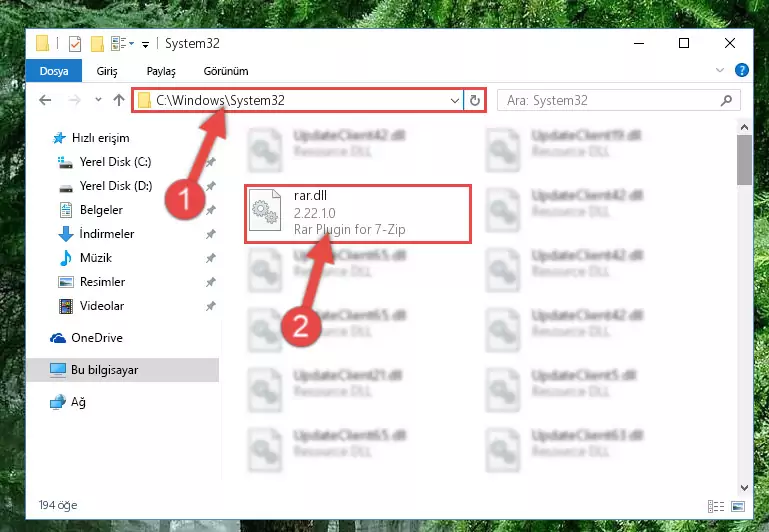Select Bu bilgisayar in the navigation pane
Screen dimensions: 769x532
point(122,370)
